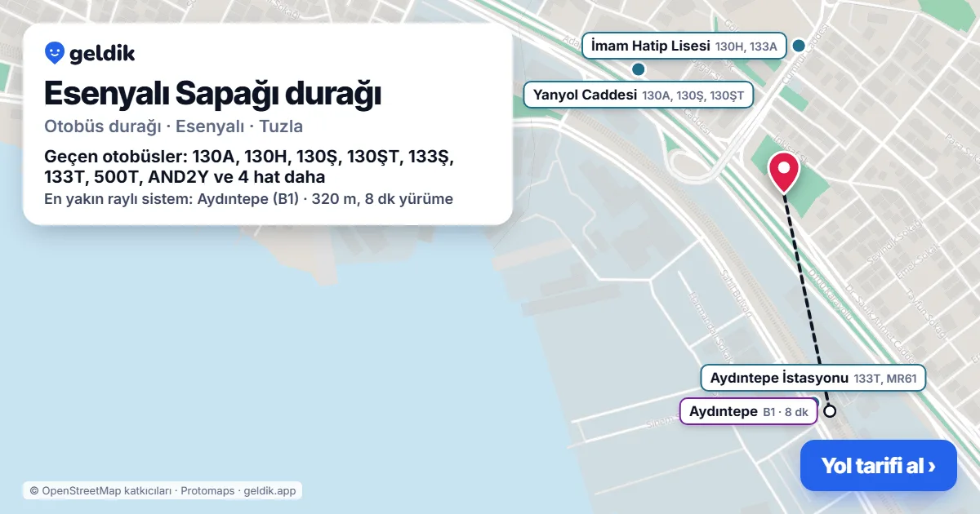Click the Aydıntepe rail station circle marker
The width and height of the screenshot is (980, 514).
[830, 411]
